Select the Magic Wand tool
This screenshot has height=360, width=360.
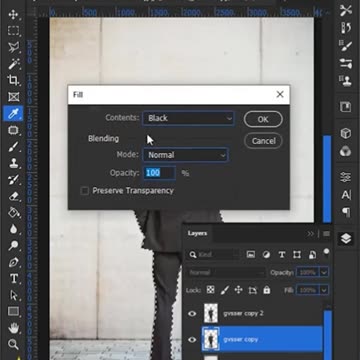pyautogui.click(x=13, y=64)
